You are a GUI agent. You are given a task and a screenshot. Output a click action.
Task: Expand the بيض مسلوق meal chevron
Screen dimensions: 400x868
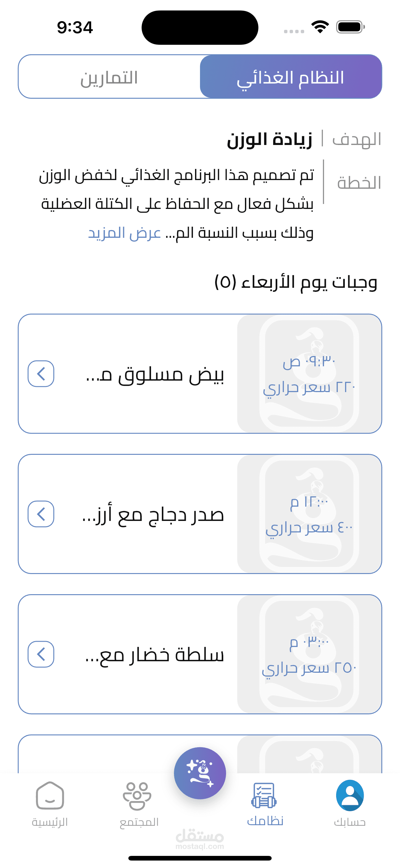pyautogui.click(x=41, y=374)
